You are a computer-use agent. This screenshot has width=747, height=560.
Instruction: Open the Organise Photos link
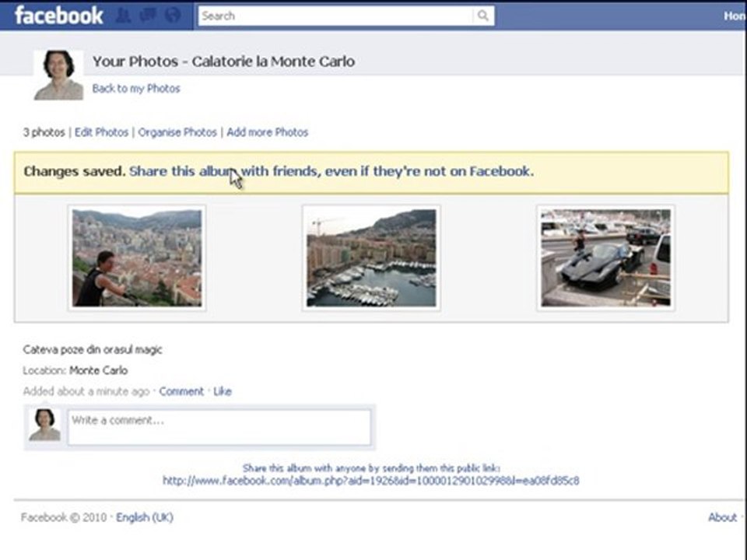click(177, 132)
